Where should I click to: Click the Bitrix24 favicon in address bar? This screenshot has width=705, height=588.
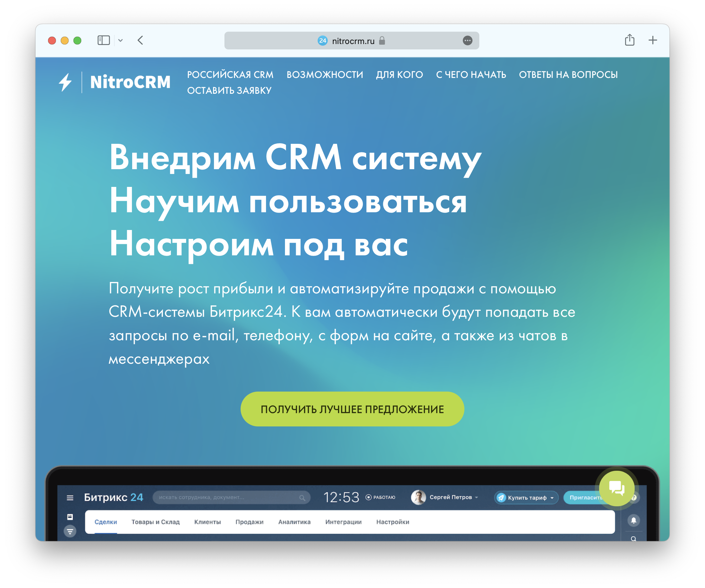pos(323,41)
